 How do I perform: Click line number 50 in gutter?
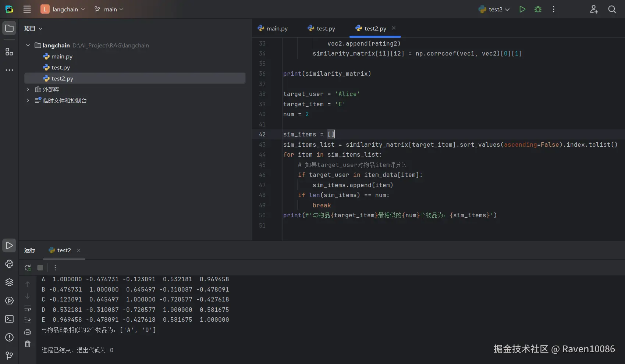point(262,215)
